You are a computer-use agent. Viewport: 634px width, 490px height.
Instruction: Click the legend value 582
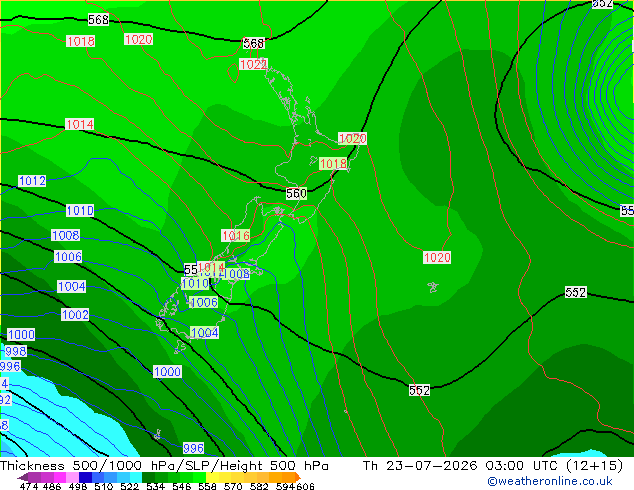click(x=259, y=486)
